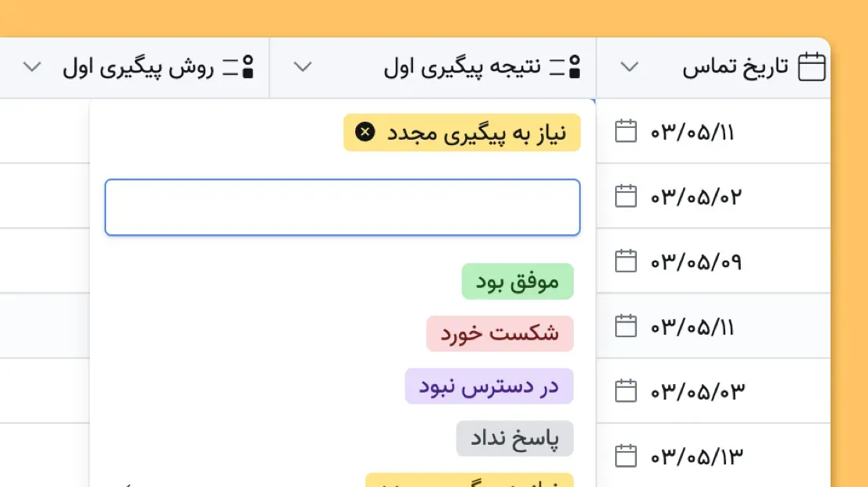
Task: Click the calendar icon next to date ۰۳/۰۵/۰۹
Action: (625, 261)
